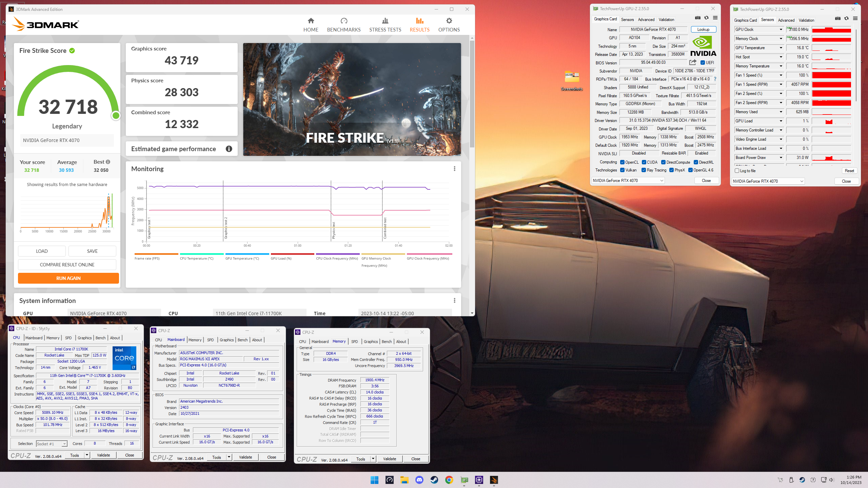Expand GPU Temperature sensor dropdown
868x488 pixels.
[781, 48]
